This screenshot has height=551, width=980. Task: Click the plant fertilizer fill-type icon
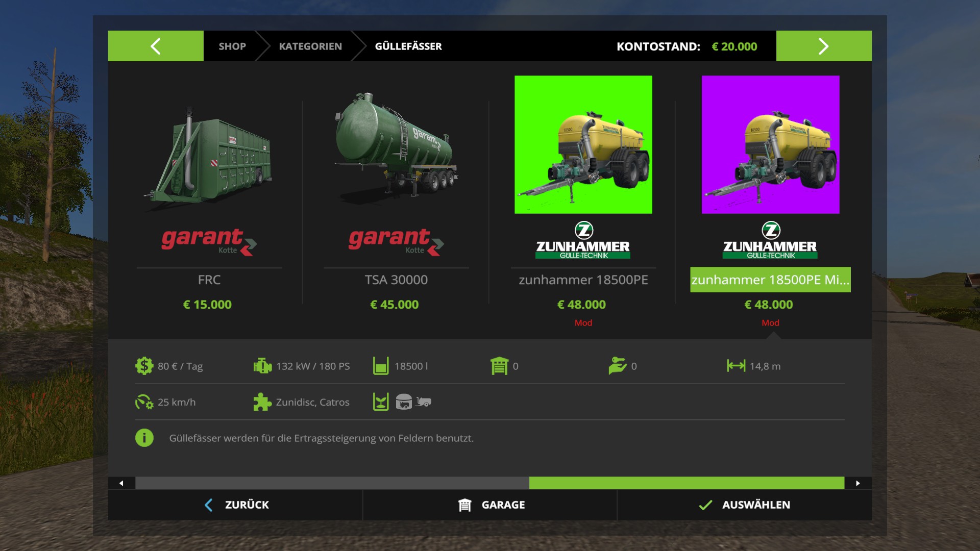(381, 402)
